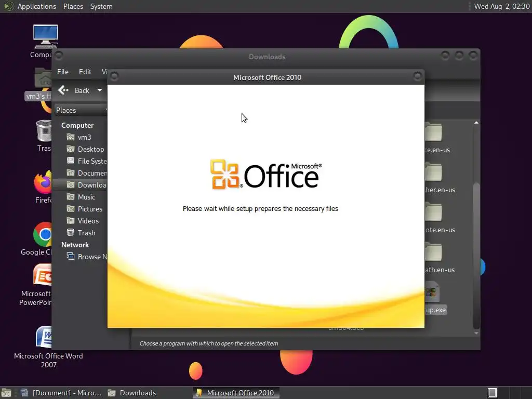This screenshot has width=532, height=399.
Task: Click the Network heading in Places sidebar
Action: click(x=75, y=245)
